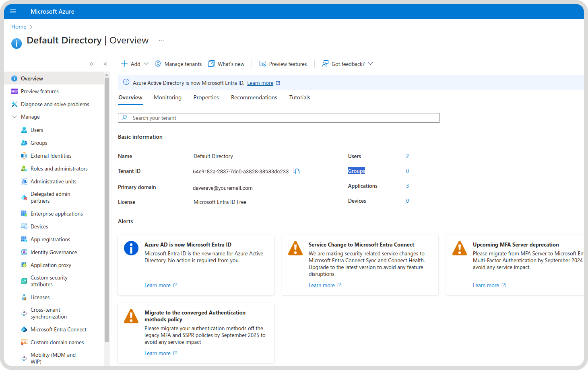Click the Preview features toolbar icon

click(x=263, y=64)
